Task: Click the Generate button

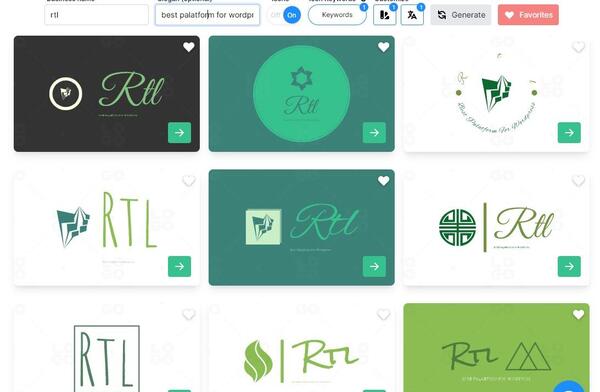Action: tap(461, 15)
